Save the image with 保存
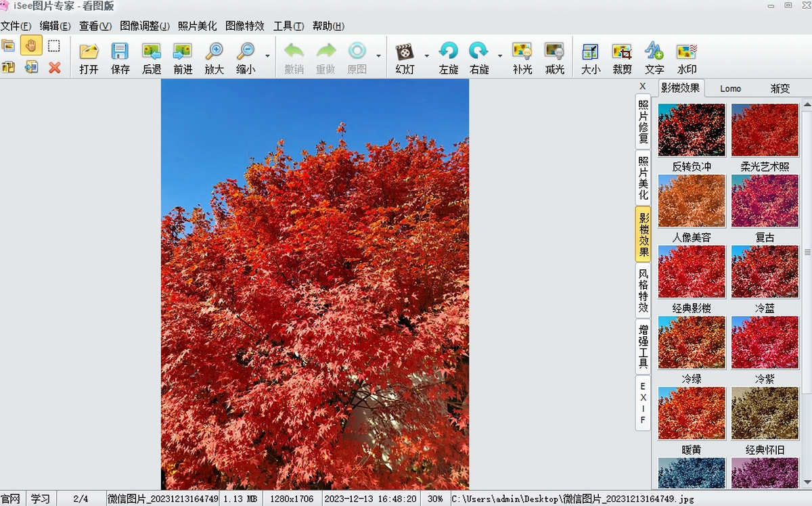The image size is (812, 506). pyautogui.click(x=120, y=59)
